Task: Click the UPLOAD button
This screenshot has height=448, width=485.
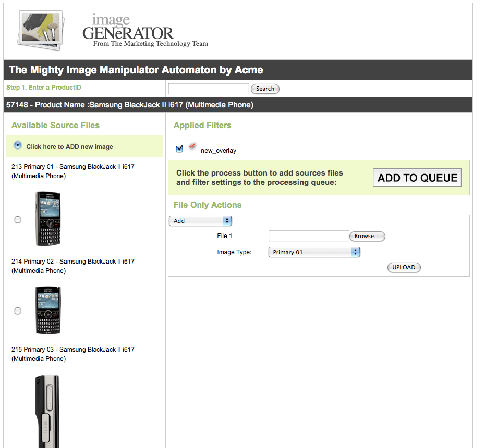Action: (x=404, y=268)
